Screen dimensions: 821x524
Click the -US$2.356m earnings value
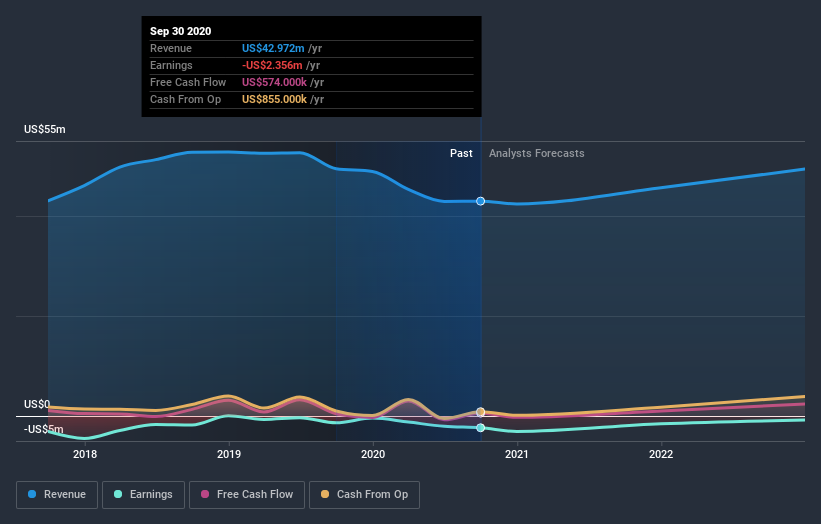point(272,65)
